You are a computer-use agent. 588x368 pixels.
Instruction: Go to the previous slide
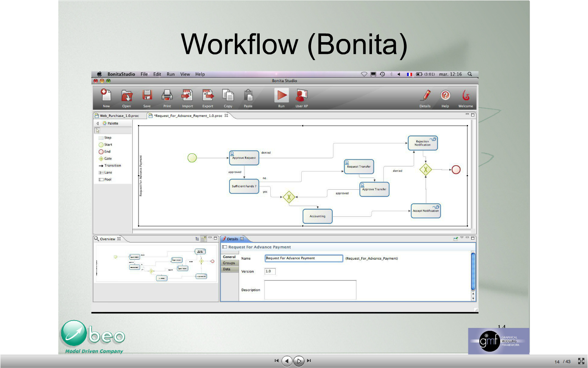287,361
